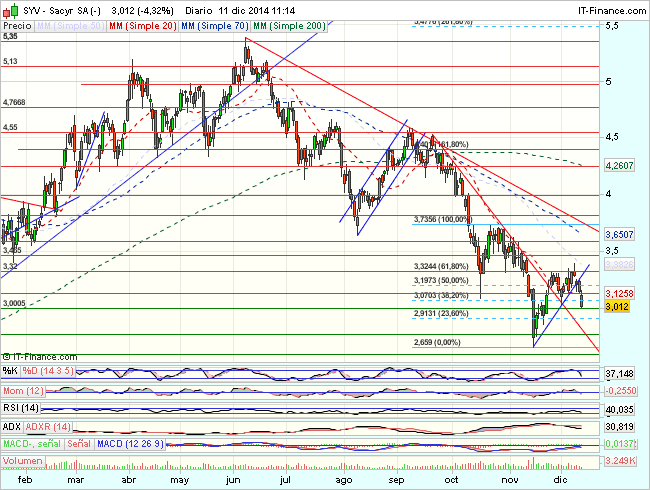Click the level label 4,55

point(10,127)
